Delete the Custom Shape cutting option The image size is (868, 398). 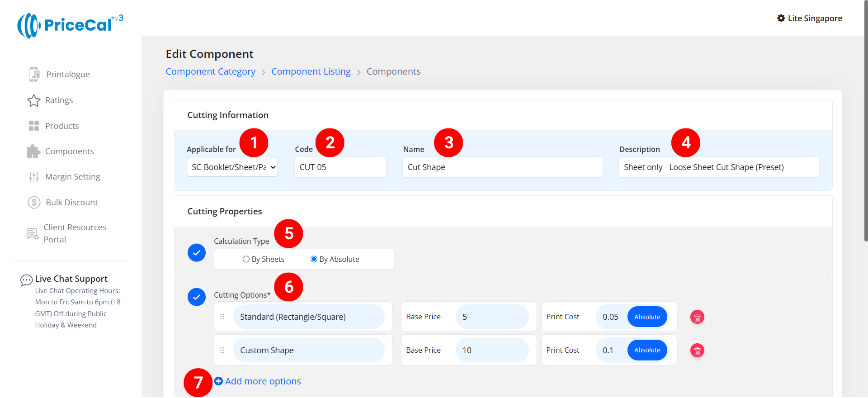(697, 351)
